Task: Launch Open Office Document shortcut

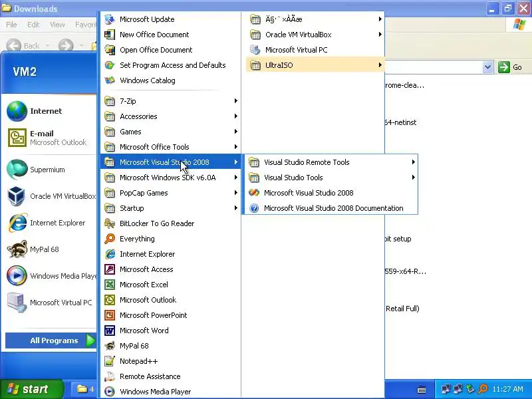Action: (171, 50)
